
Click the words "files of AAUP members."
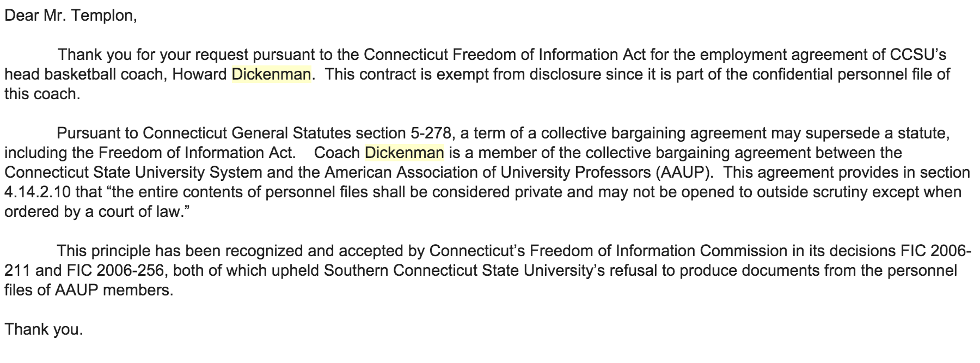(x=88, y=290)
